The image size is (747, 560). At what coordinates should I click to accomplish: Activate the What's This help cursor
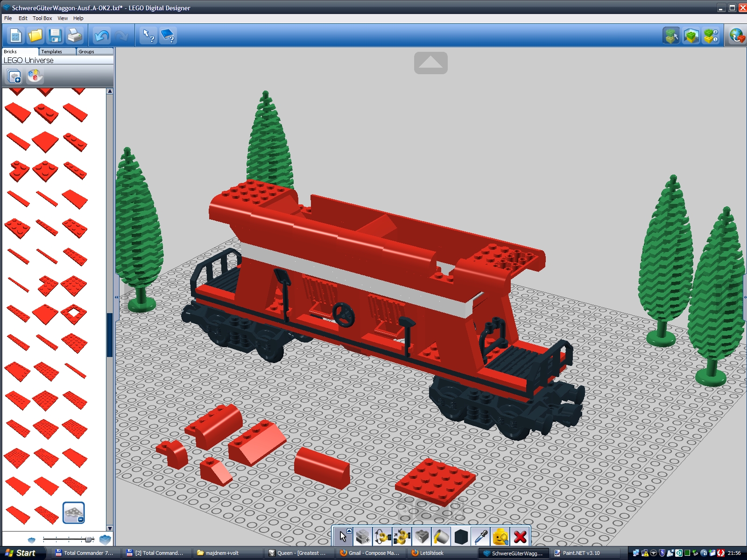148,35
